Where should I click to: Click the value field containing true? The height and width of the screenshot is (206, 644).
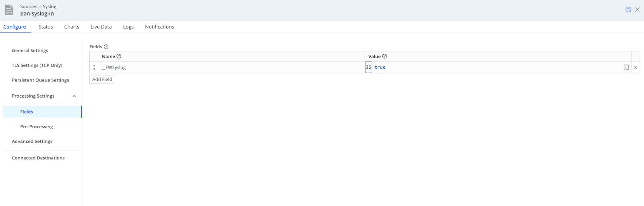(495, 67)
